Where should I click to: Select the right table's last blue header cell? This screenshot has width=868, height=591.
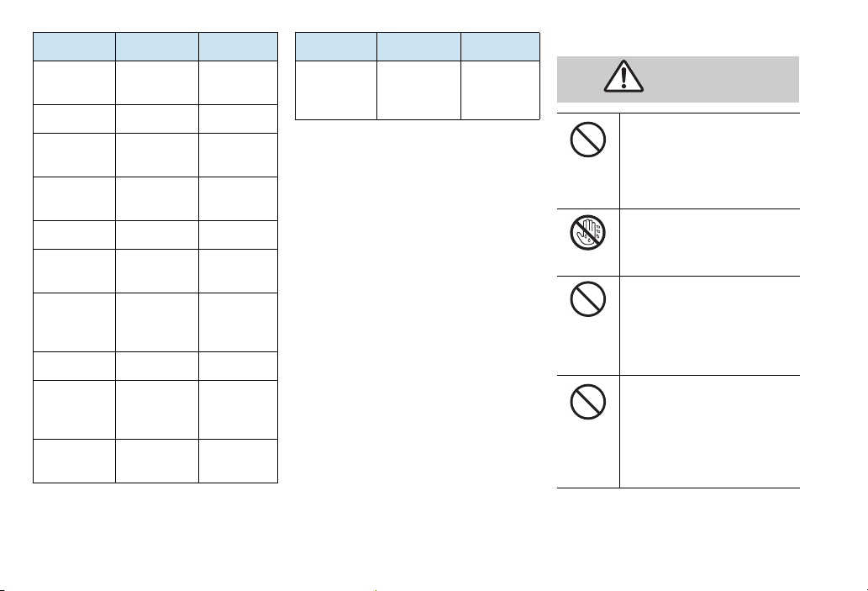500,46
